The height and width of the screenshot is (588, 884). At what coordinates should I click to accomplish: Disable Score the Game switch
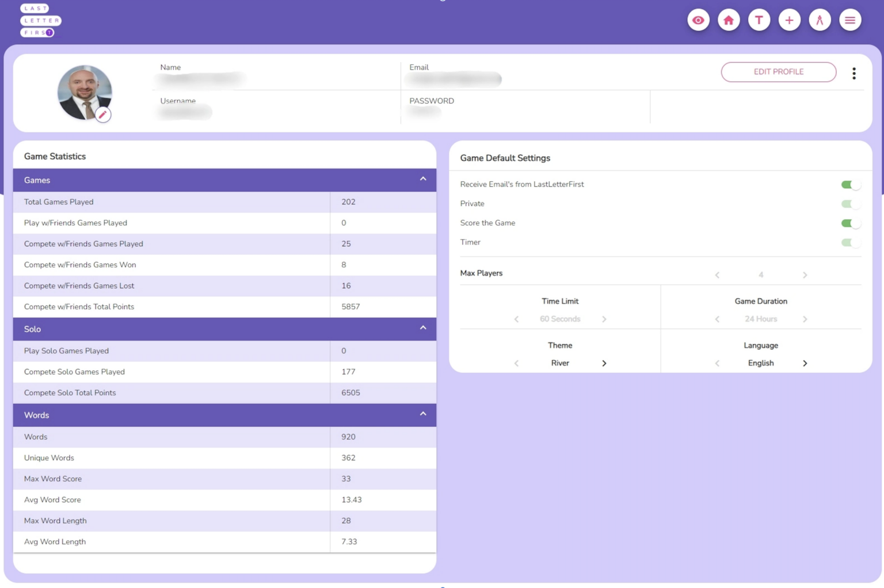click(850, 223)
